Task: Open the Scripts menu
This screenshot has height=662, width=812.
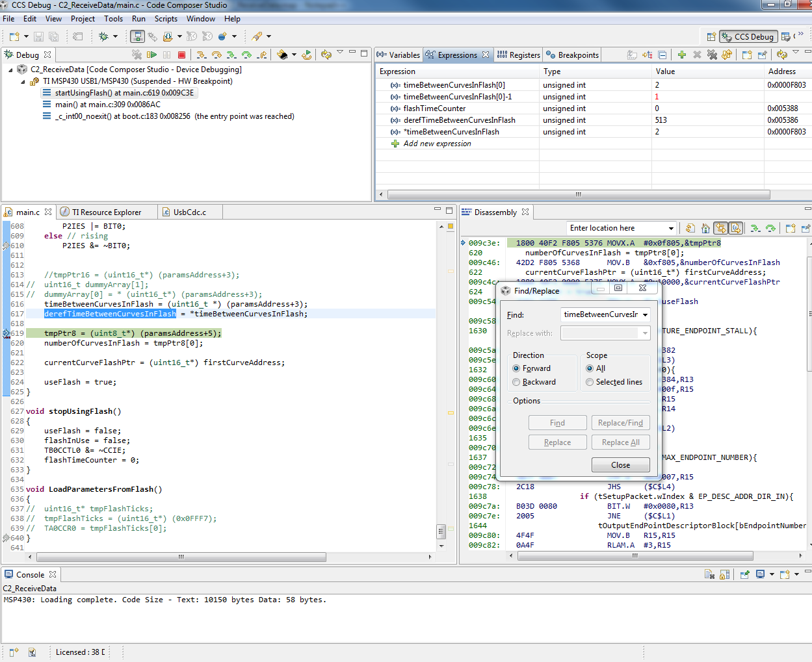Action: (166, 19)
